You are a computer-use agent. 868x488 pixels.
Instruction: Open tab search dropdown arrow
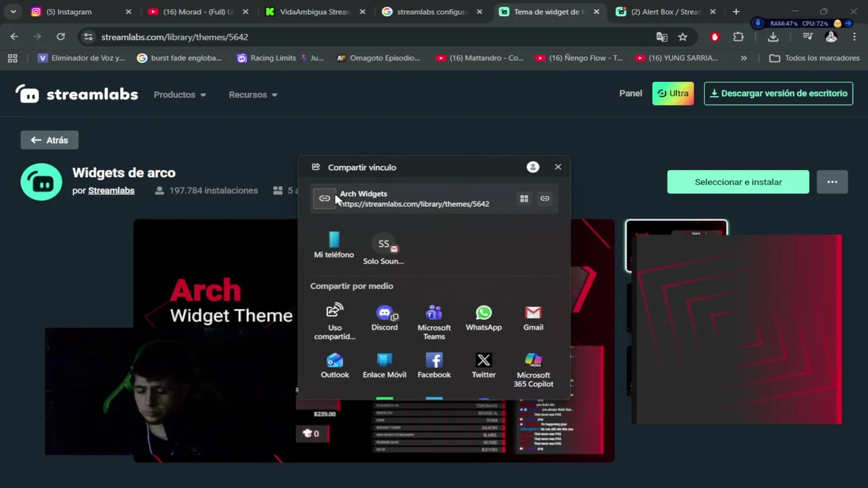[x=13, y=12]
